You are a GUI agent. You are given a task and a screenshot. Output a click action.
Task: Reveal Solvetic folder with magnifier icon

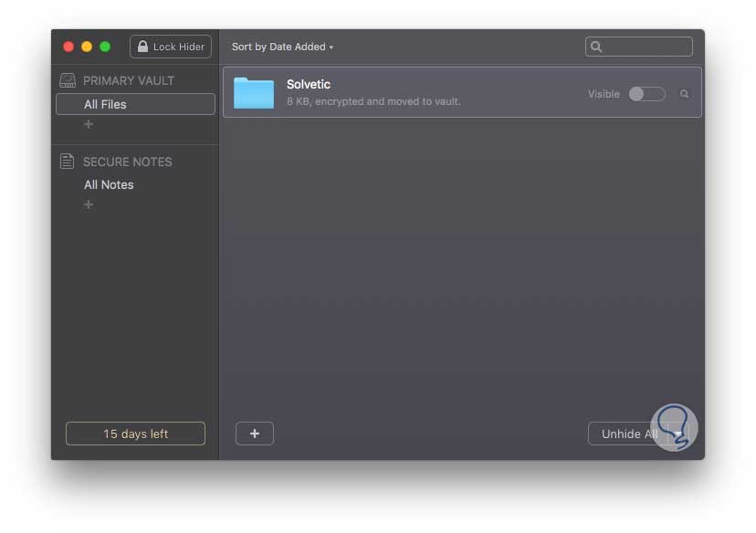[x=684, y=94]
